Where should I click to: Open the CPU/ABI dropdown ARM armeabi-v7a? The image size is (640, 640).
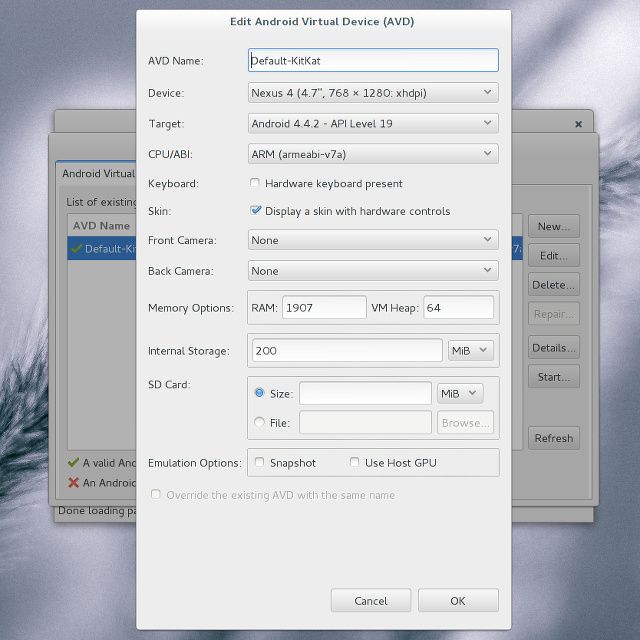(373, 154)
